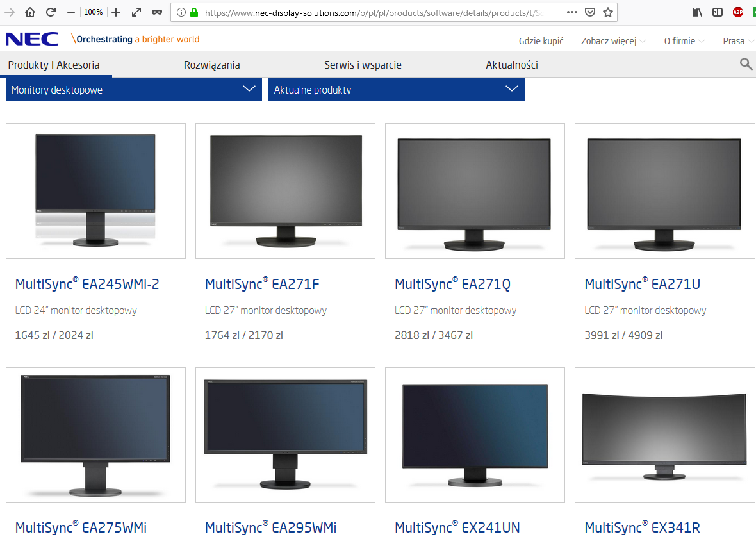Open the Serwis i wsparcie tab

[363, 65]
